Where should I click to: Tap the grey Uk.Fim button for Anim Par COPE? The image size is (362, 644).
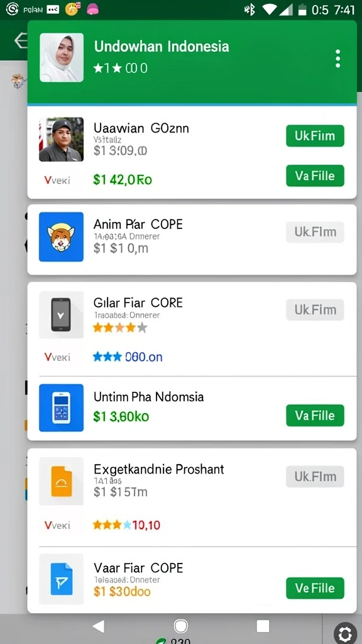tap(315, 231)
